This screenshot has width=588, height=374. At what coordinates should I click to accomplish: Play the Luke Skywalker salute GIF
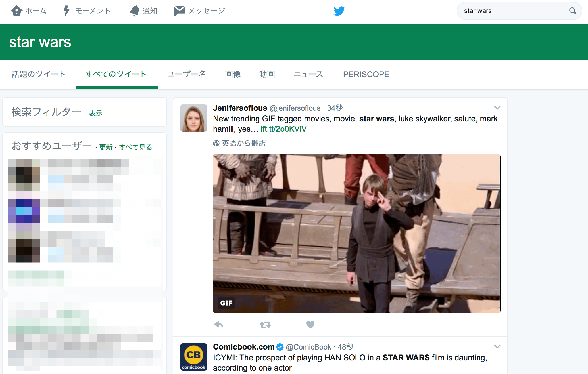356,234
